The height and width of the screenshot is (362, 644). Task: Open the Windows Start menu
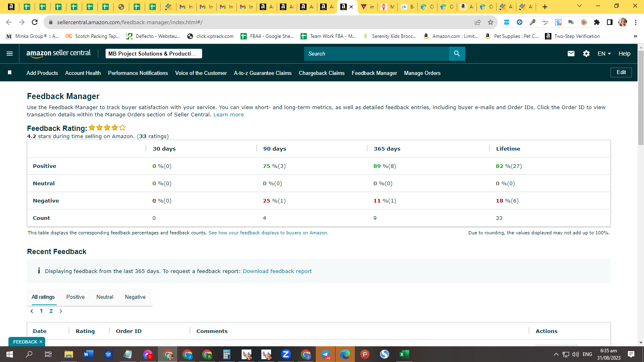click(x=10, y=354)
